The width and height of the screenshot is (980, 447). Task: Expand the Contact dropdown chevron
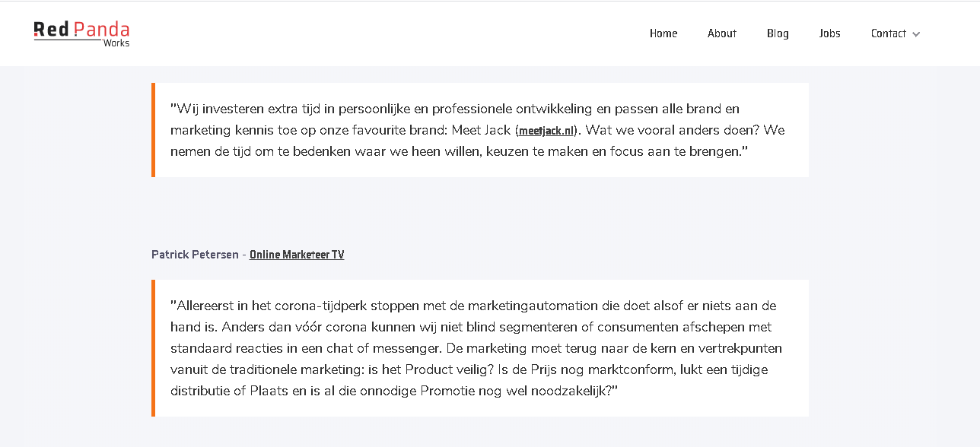(916, 34)
